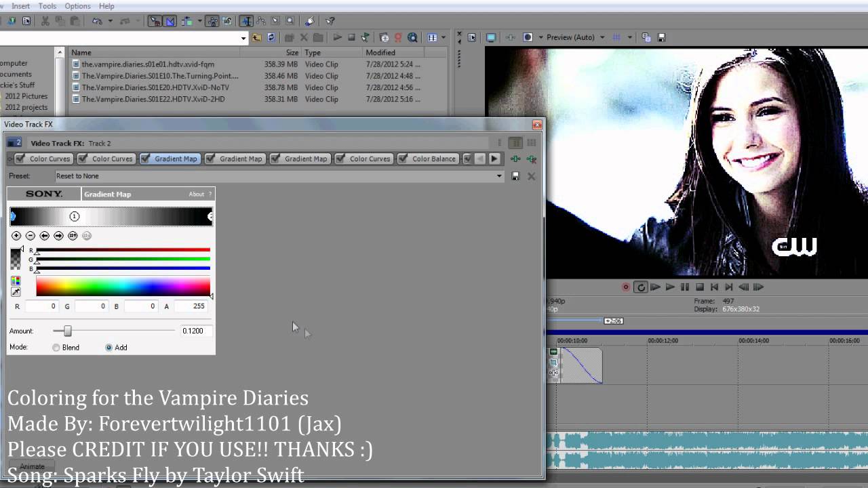Click the Previous color point arrow icon

point(45,236)
